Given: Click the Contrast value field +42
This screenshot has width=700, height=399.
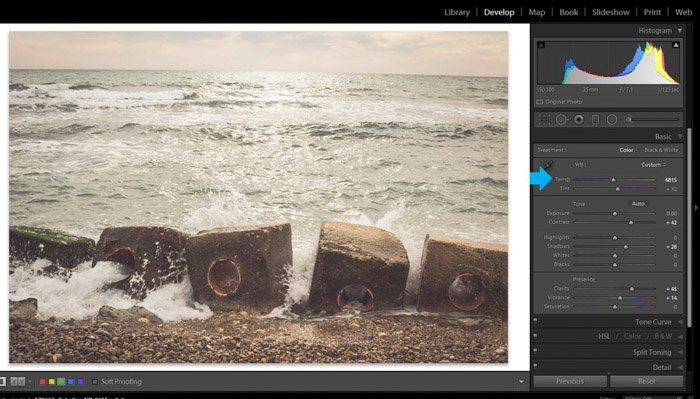Looking at the screenshot, I should (x=671, y=222).
